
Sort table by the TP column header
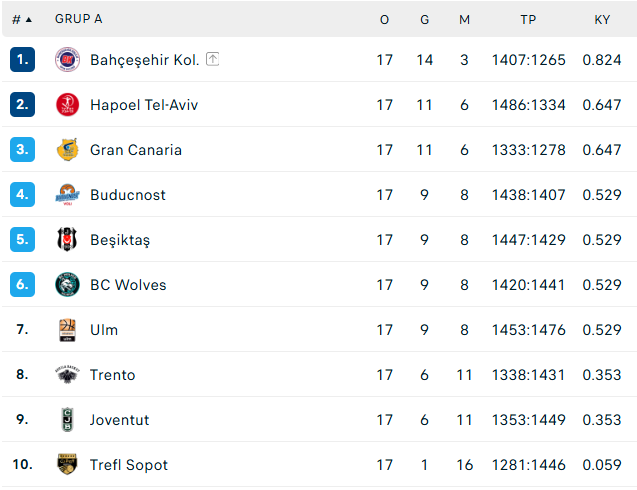click(x=528, y=19)
